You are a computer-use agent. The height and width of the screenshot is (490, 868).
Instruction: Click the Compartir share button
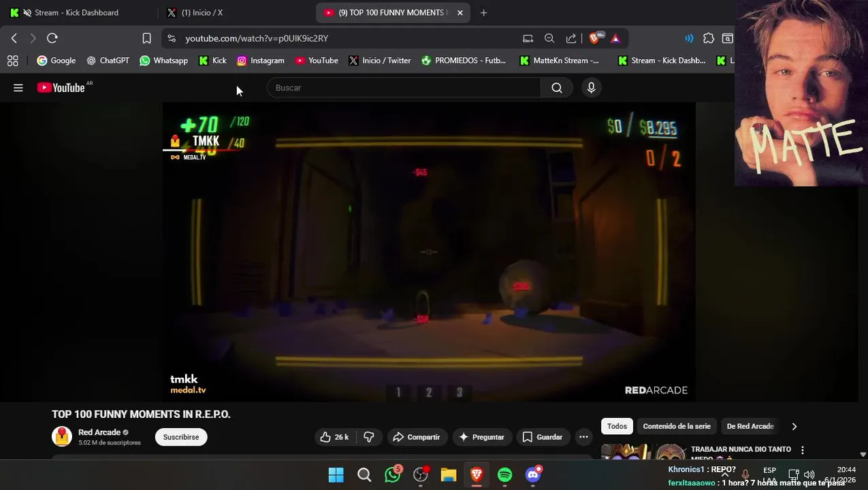tap(417, 437)
